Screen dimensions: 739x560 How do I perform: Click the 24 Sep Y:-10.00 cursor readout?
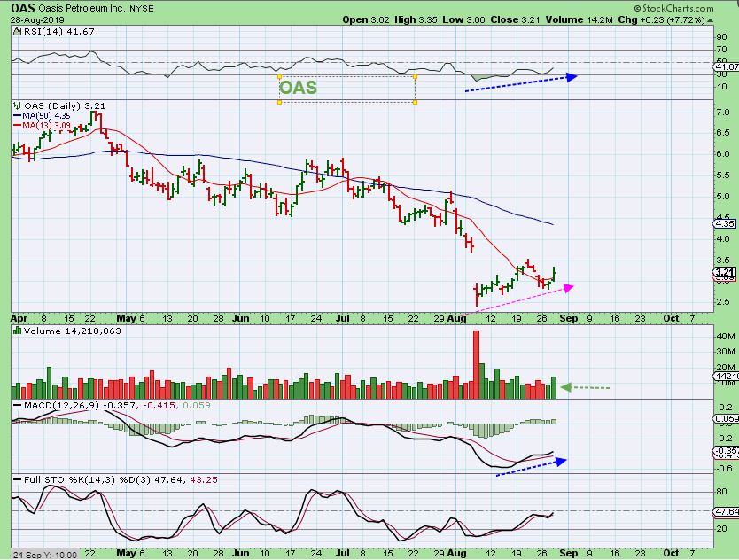[x=45, y=555]
